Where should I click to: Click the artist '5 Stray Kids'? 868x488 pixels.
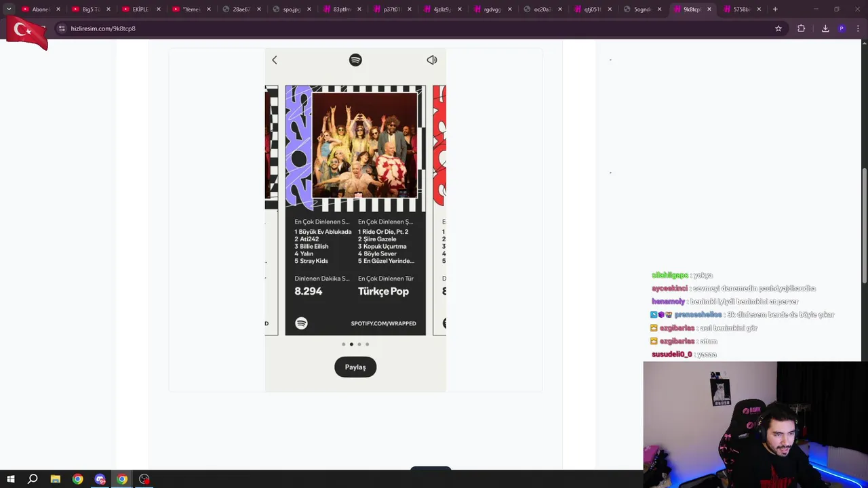(311, 261)
